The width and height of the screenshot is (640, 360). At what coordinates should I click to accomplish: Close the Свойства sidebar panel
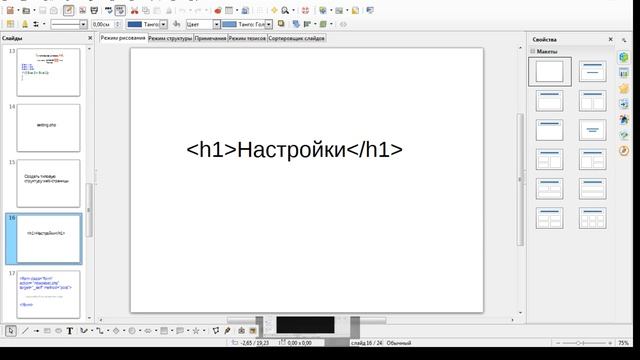click(611, 40)
